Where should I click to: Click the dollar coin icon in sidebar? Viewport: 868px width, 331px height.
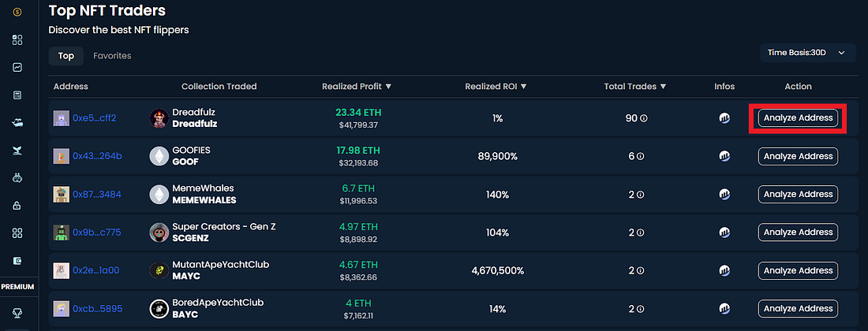17,12
